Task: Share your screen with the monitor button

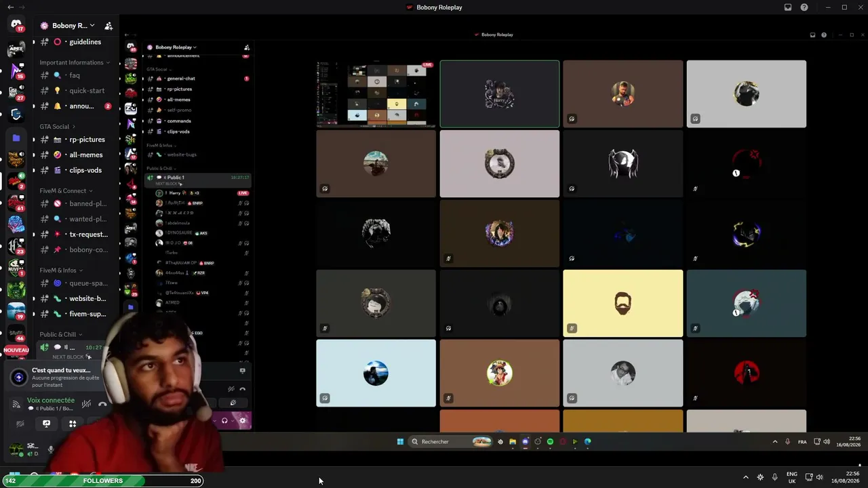Action: [x=46, y=424]
